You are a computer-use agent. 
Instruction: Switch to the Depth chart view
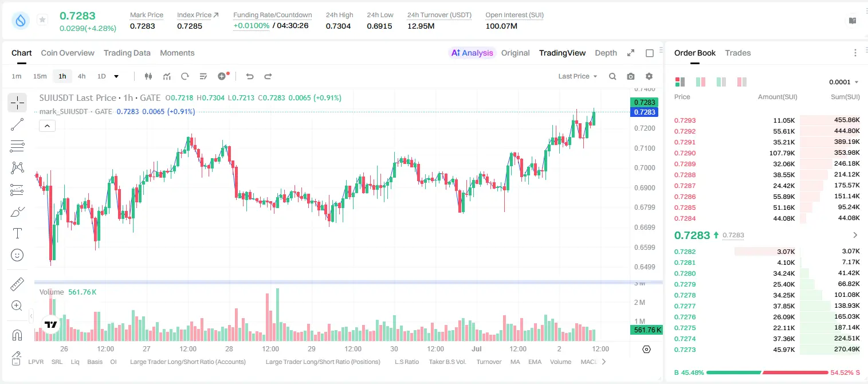point(606,53)
